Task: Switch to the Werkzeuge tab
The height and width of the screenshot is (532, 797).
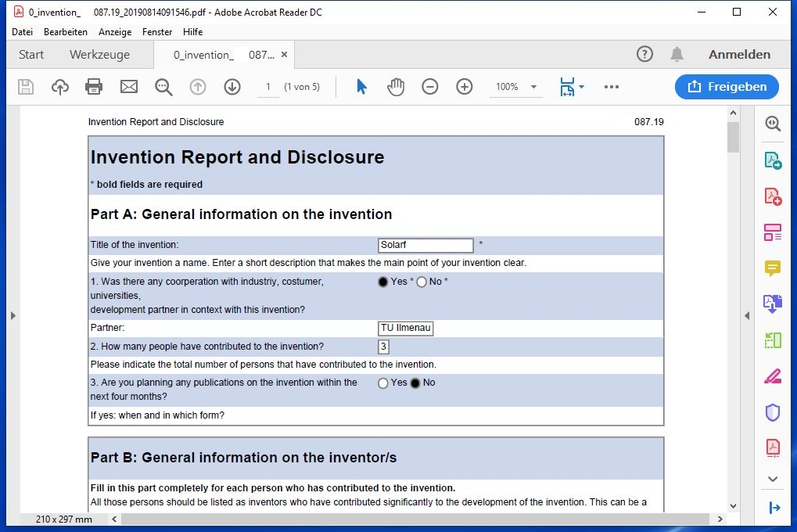Action: click(99, 55)
